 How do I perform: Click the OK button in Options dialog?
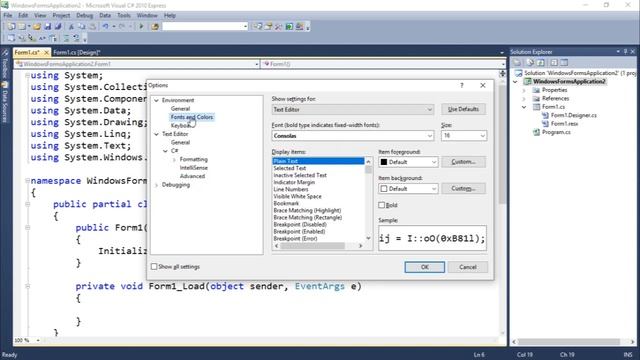pos(424,267)
